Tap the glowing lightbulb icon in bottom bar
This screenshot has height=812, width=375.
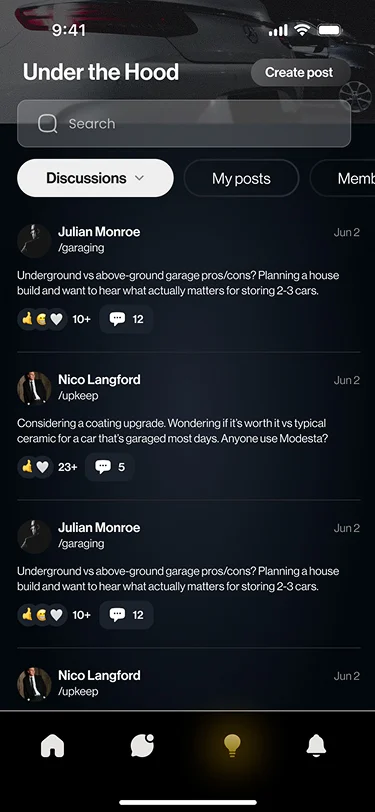coord(232,745)
